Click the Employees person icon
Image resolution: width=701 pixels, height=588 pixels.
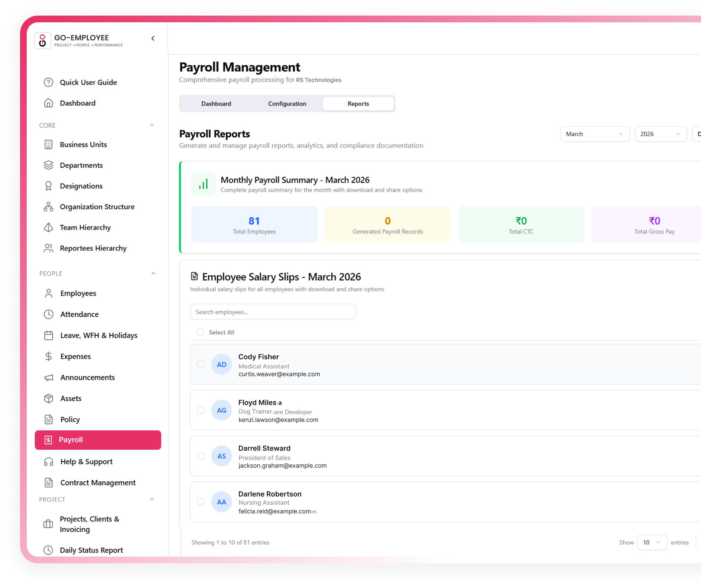(x=49, y=293)
